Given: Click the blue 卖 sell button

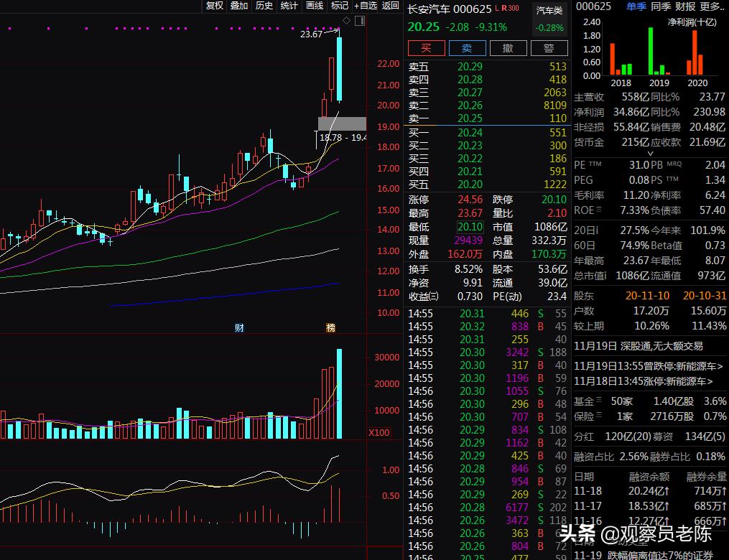Looking at the screenshot, I should point(468,48).
